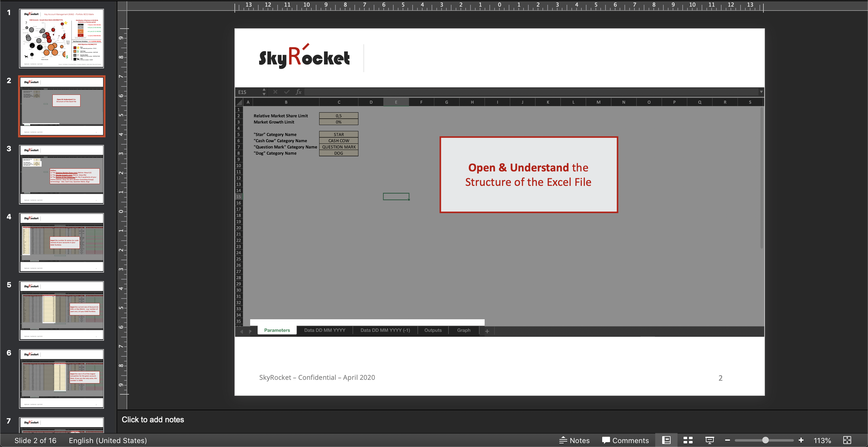
Task: Click the previous sheet arrow
Action: pyautogui.click(x=241, y=331)
